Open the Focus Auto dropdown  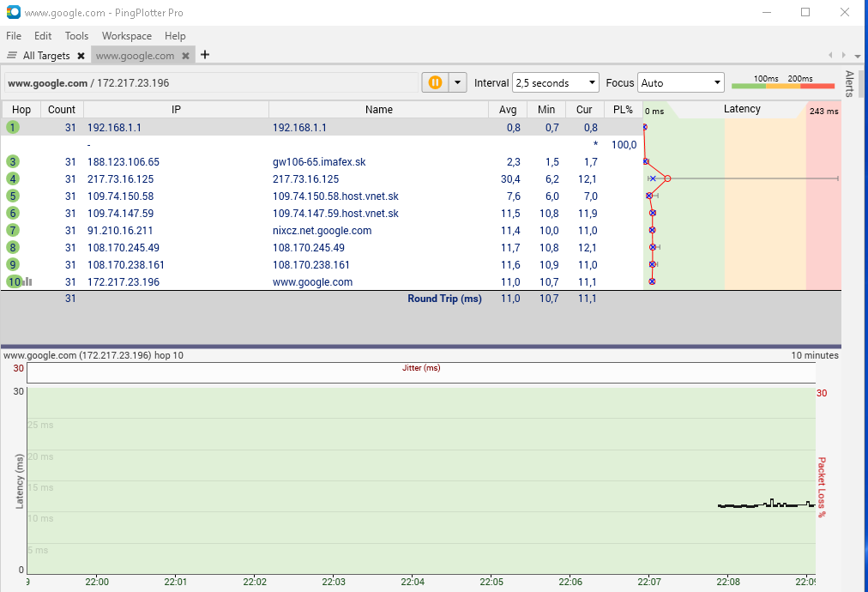[681, 83]
